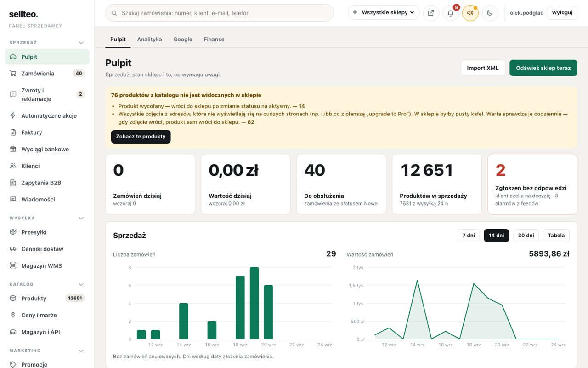Click the Produkty box icon
This screenshot has height=368, width=588.
13,299
